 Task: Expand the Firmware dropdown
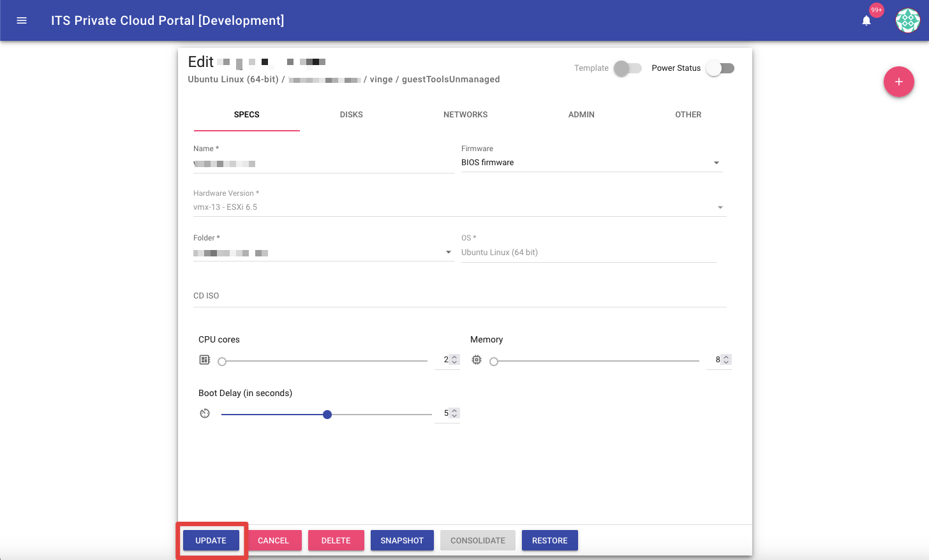point(717,163)
